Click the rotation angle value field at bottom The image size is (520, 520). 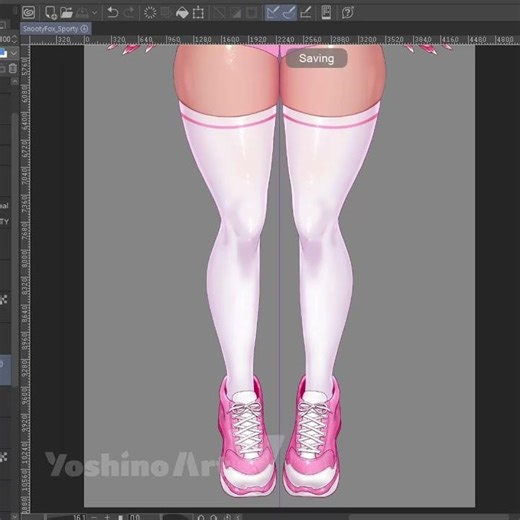pos(135,517)
